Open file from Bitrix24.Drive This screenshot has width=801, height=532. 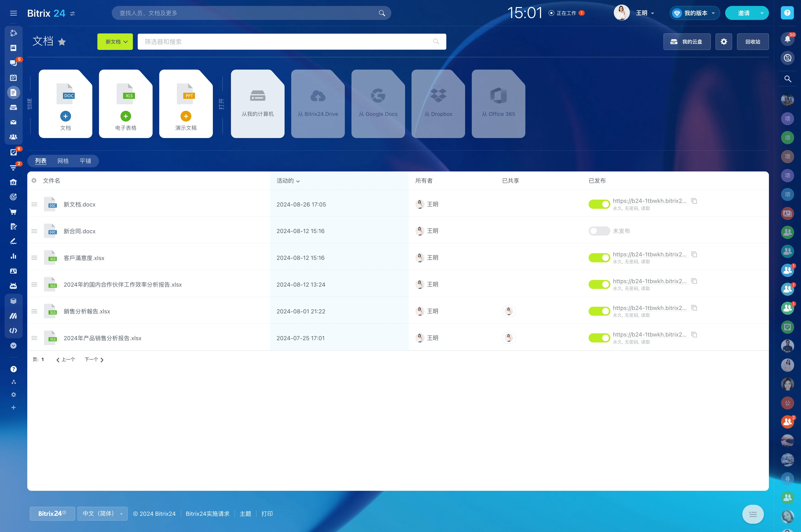(x=318, y=104)
